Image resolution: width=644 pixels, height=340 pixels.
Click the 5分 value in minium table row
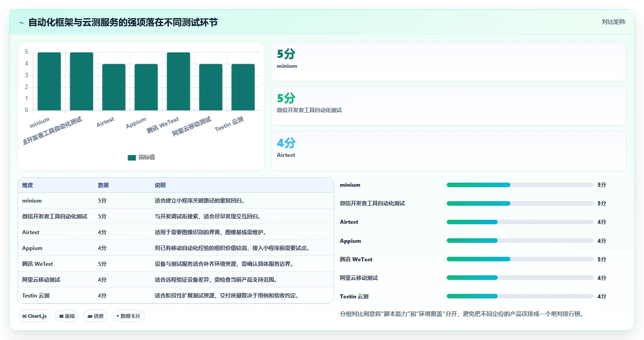tap(102, 201)
